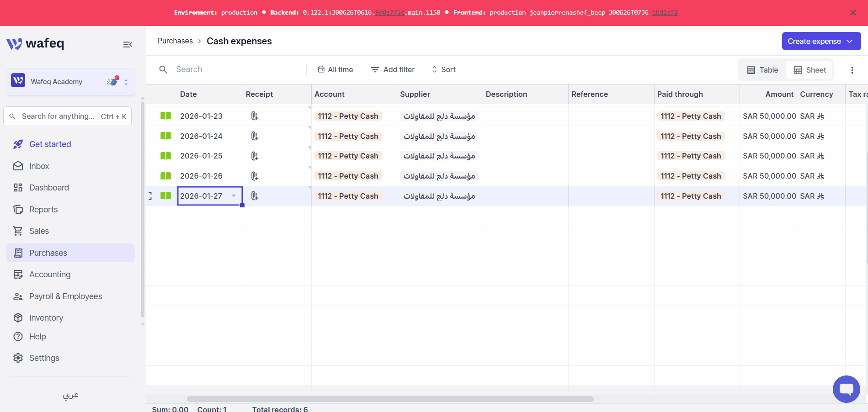Select Currency cell in 2026-01-27 row
Image resolution: width=868 pixels, height=412 pixels.
click(x=821, y=196)
